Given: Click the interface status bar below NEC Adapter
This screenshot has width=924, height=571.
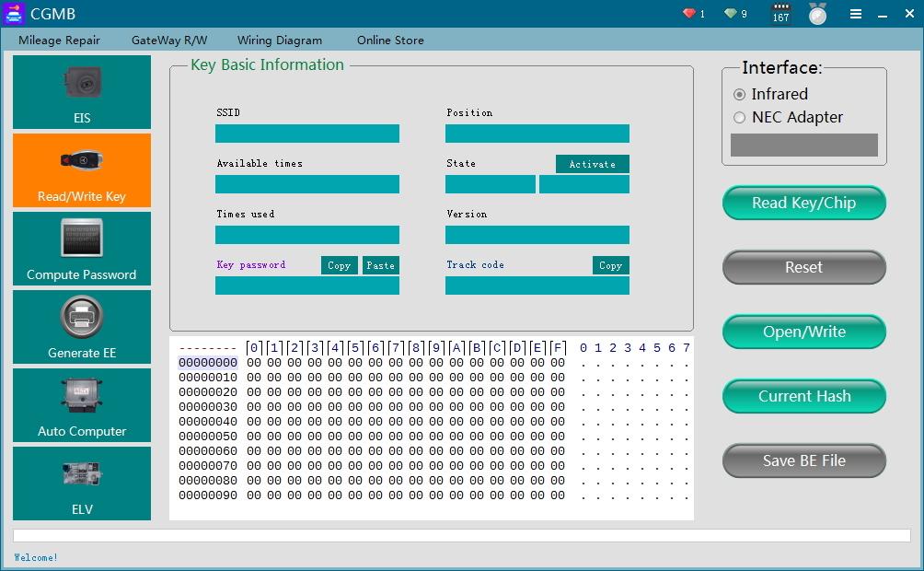Looking at the screenshot, I should click(x=803, y=145).
